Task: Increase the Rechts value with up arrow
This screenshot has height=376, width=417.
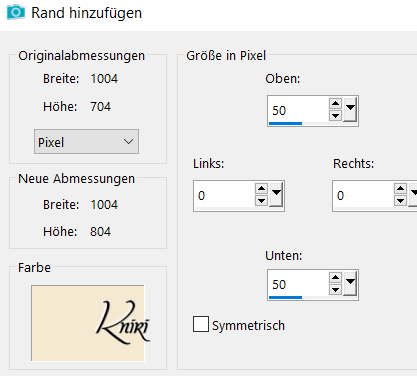Action: [x=400, y=189]
